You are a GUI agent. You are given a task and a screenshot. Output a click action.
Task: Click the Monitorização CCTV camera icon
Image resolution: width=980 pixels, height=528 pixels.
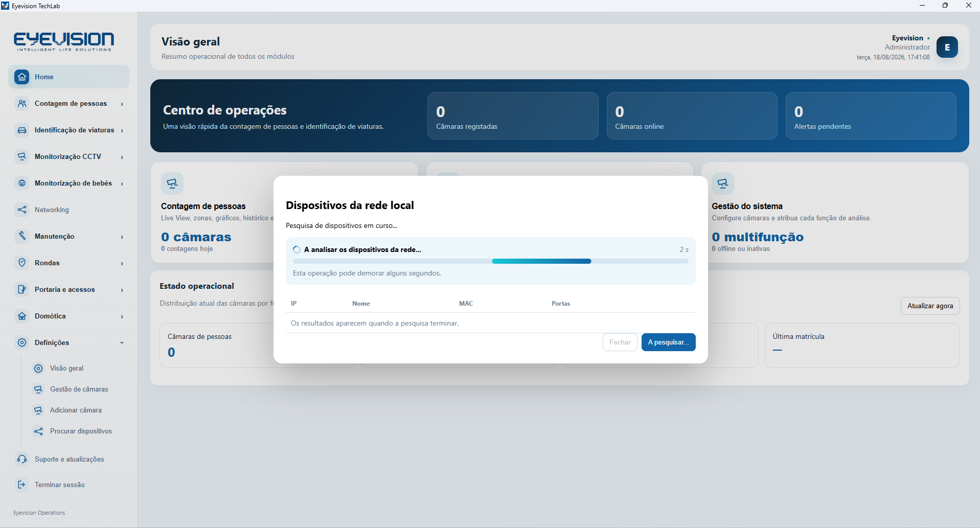point(22,156)
